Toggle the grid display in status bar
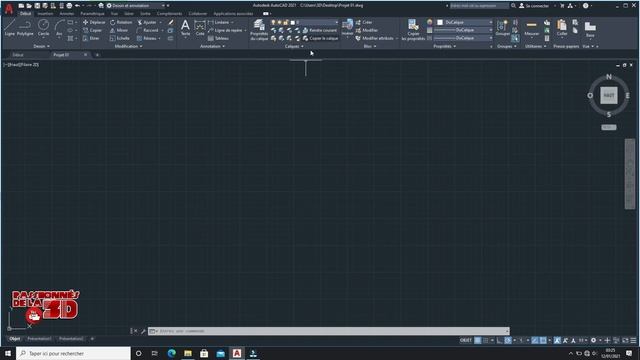The width and height of the screenshot is (640, 360). (x=478, y=340)
